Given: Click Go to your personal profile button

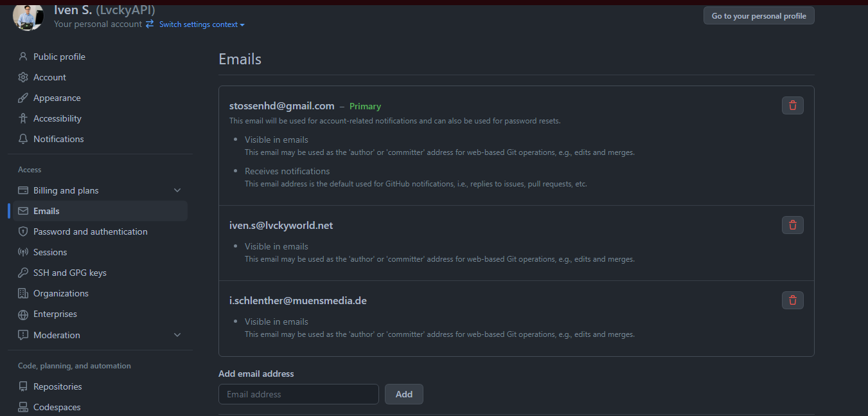Looking at the screenshot, I should click(x=759, y=16).
